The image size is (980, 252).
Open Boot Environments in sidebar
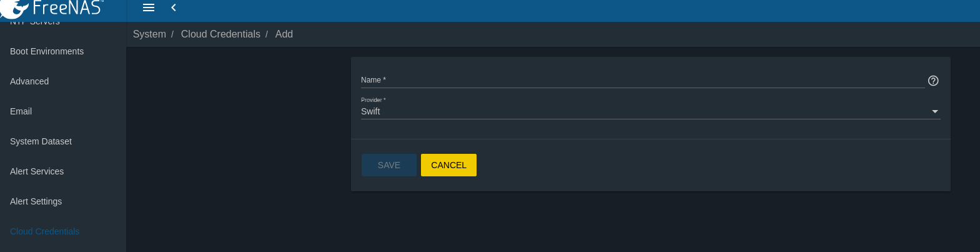tap(47, 51)
